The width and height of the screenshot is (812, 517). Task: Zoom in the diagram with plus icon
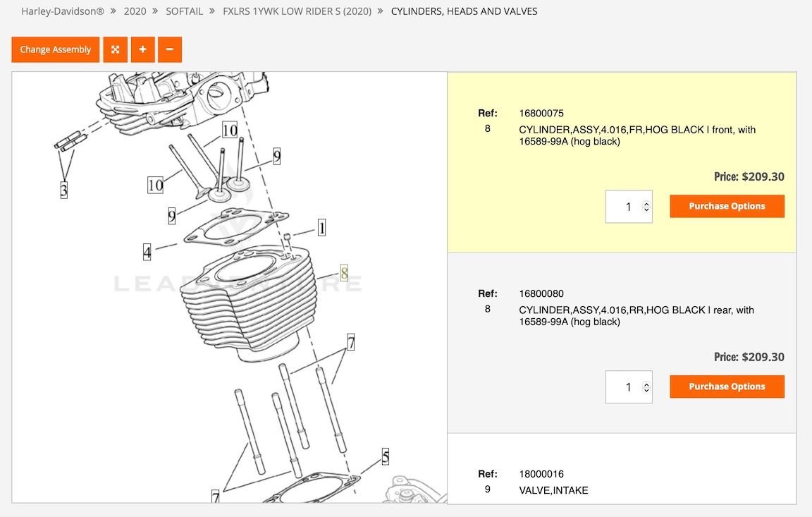(142, 50)
